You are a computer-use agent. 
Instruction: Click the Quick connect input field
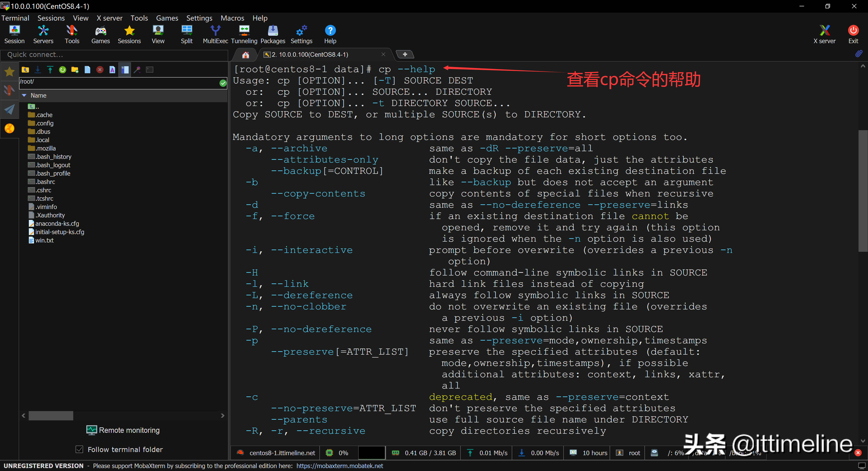(x=115, y=54)
